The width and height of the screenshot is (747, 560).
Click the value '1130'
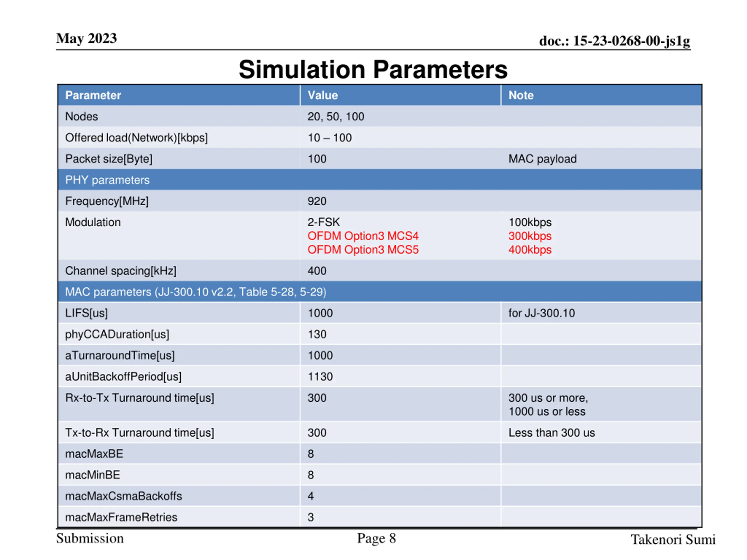(x=320, y=376)
